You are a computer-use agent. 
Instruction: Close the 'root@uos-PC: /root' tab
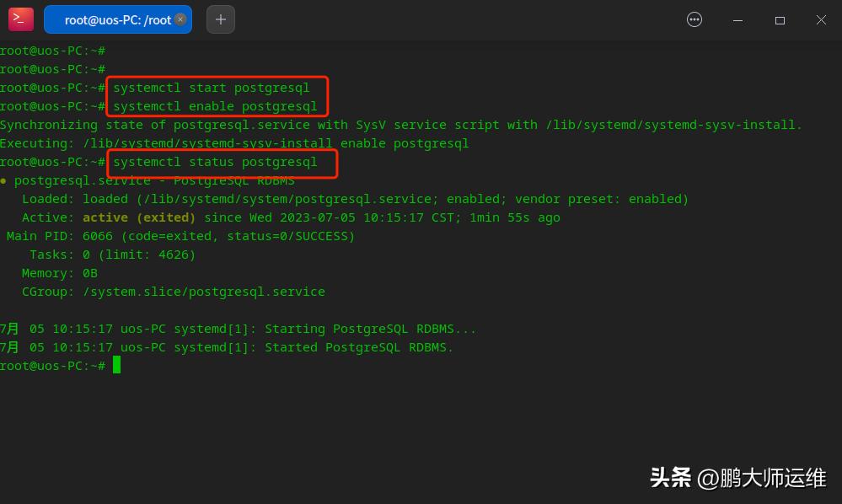click(x=180, y=18)
